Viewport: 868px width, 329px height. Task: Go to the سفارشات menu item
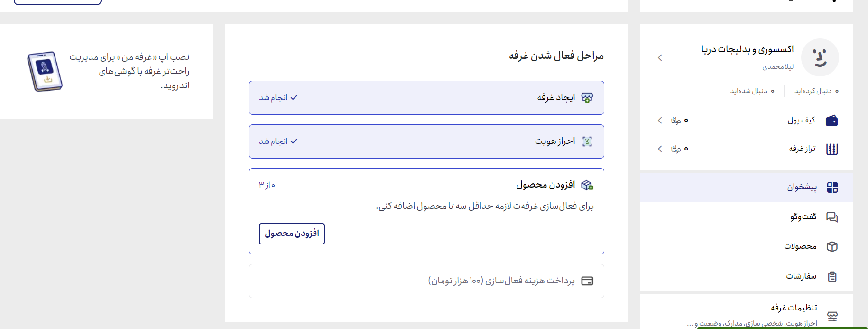pos(801,276)
